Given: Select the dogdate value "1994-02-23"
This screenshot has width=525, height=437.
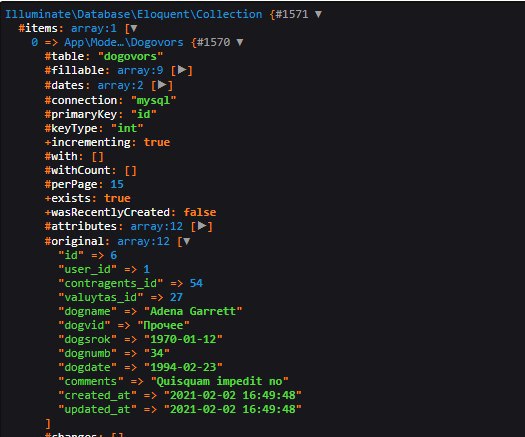Looking at the screenshot, I should click(183, 367).
